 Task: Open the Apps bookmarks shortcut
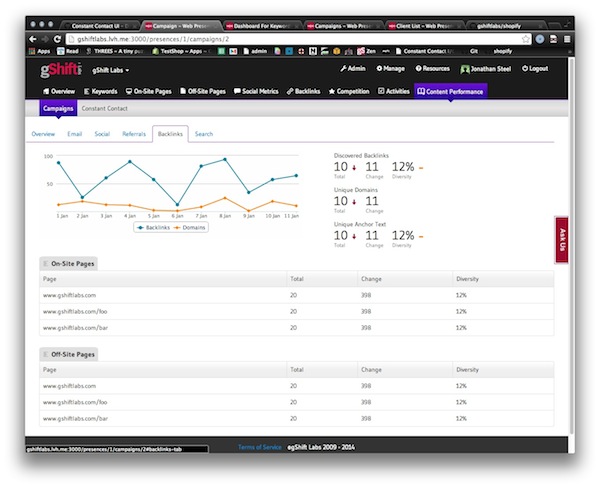(x=39, y=51)
